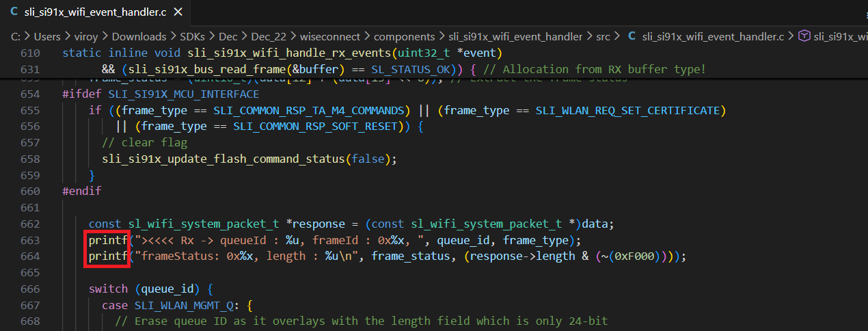Click the C language icon in breadcrumbs
This screenshot has height=331, width=868.
pos(632,36)
